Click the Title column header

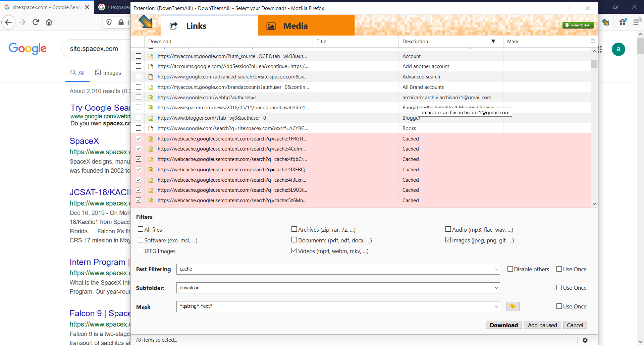(x=356, y=42)
